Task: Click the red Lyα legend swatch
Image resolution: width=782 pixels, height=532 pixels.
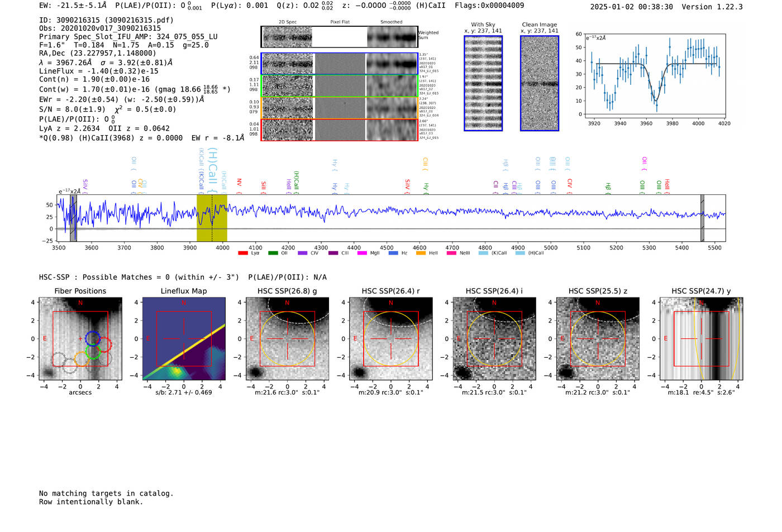Action: click(243, 253)
